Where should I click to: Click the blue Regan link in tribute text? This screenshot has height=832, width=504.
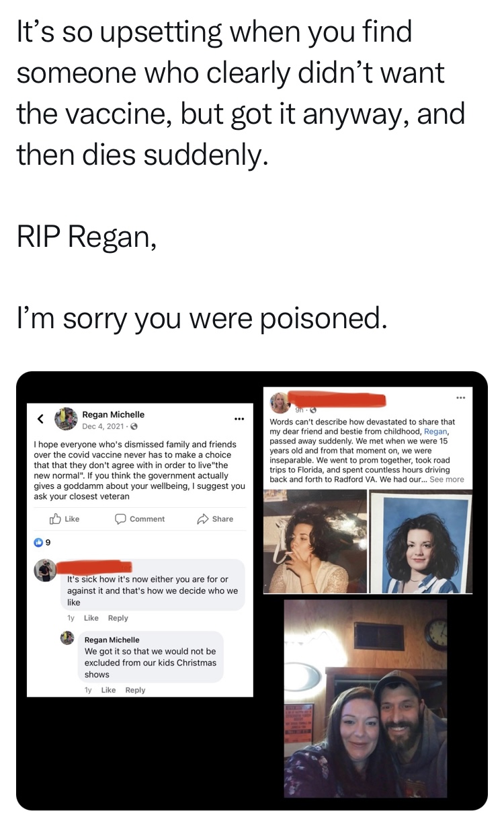tap(435, 431)
